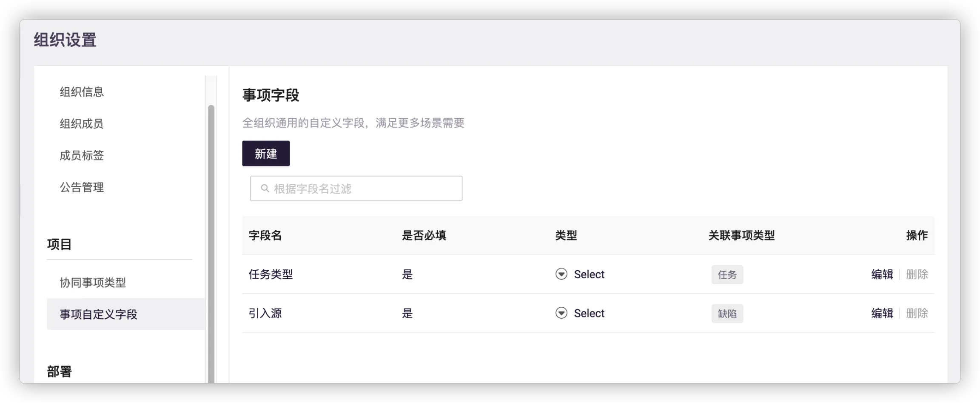The image size is (980, 403).
Task: Click the 关联事项类型 column header
Action: (x=741, y=235)
